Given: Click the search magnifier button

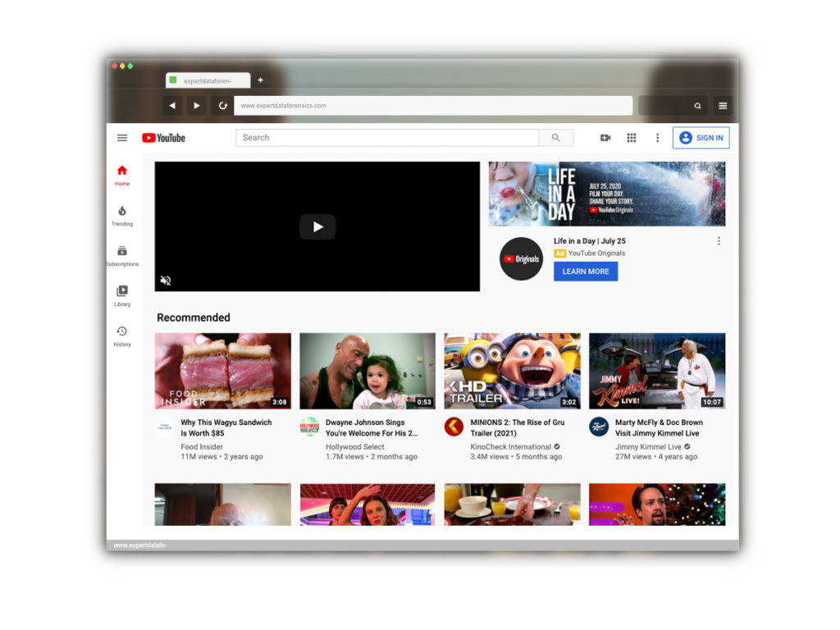Looking at the screenshot, I should click(556, 138).
